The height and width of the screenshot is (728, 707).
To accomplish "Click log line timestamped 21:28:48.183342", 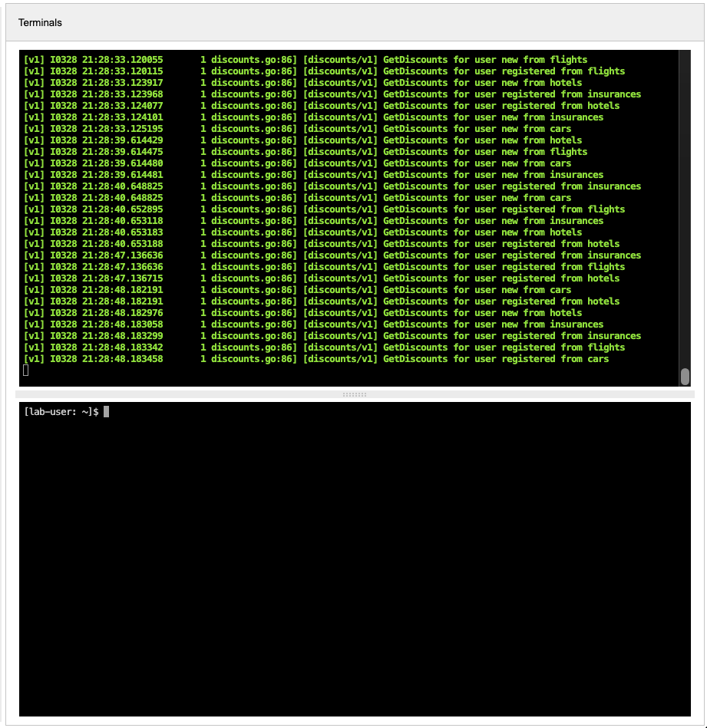I will click(324, 348).
